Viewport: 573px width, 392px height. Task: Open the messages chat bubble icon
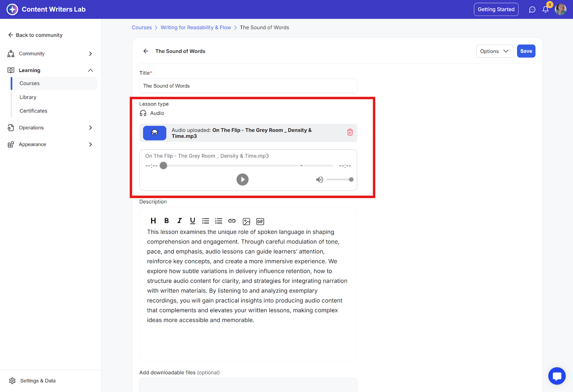coord(532,10)
